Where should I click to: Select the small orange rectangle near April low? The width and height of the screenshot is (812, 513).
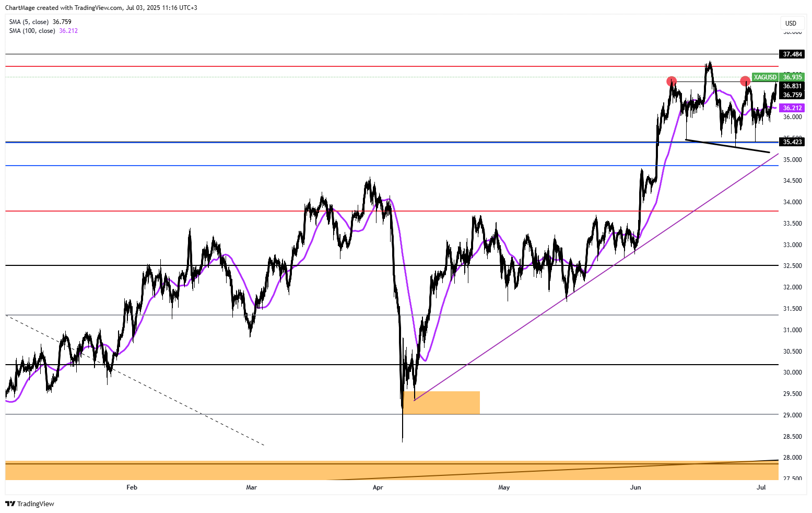[x=441, y=403]
